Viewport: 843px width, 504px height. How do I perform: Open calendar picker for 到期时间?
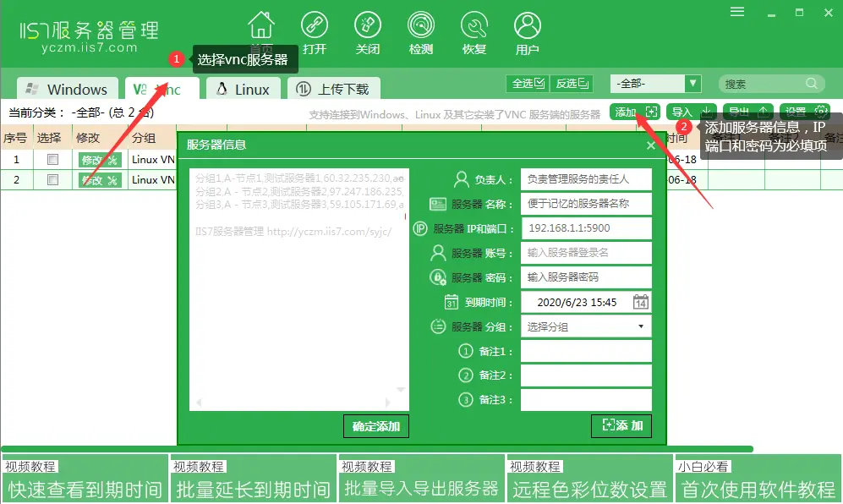tap(640, 302)
